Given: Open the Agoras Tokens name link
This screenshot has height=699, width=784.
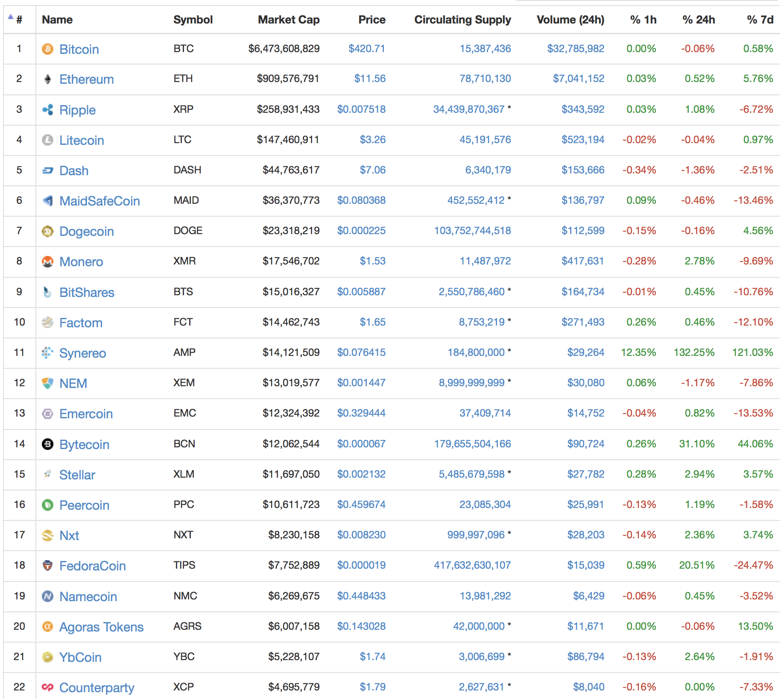Looking at the screenshot, I should click(x=101, y=627).
